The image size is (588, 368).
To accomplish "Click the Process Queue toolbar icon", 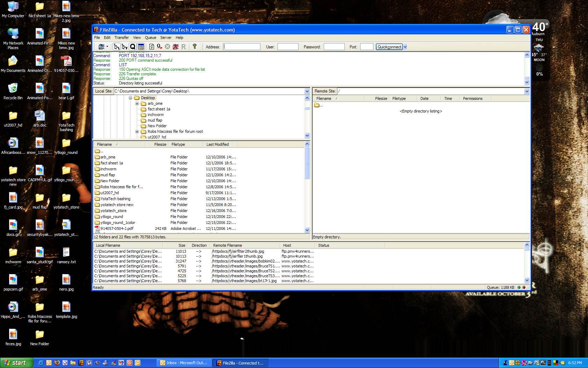I will 160,47.
